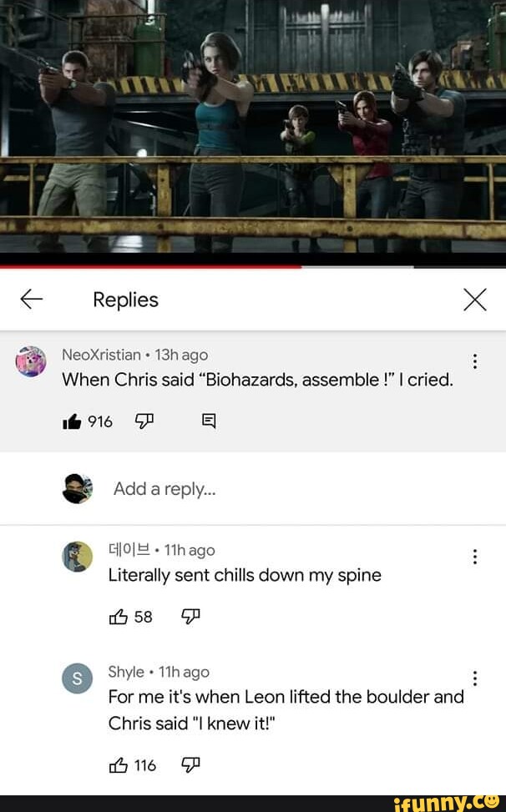Viewport: 506px width, 812px height.
Task: Dislike Shyle's reply about Leon
Action: pyautogui.click(x=190, y=764)
